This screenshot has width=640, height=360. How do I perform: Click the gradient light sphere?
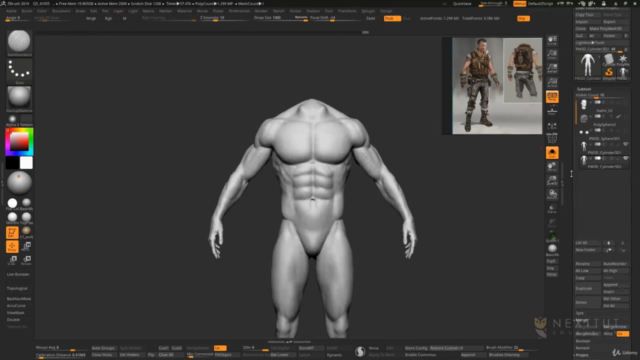coord(19,182)
